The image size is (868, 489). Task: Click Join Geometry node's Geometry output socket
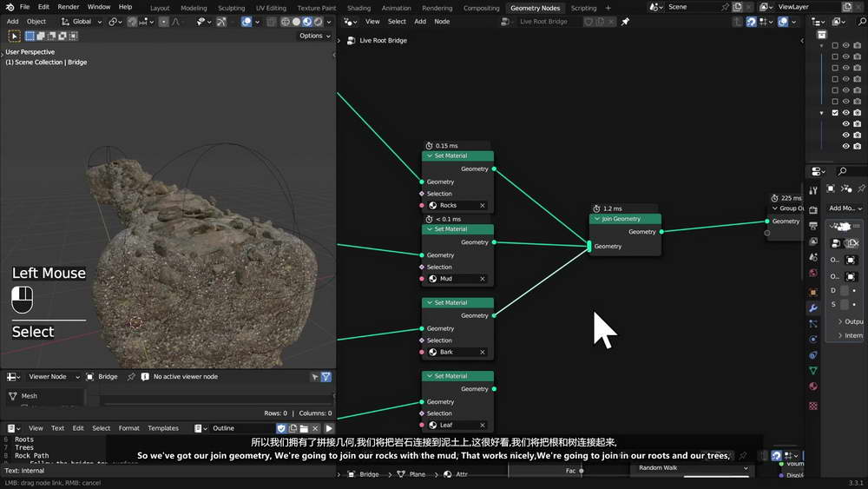(661, 232)
